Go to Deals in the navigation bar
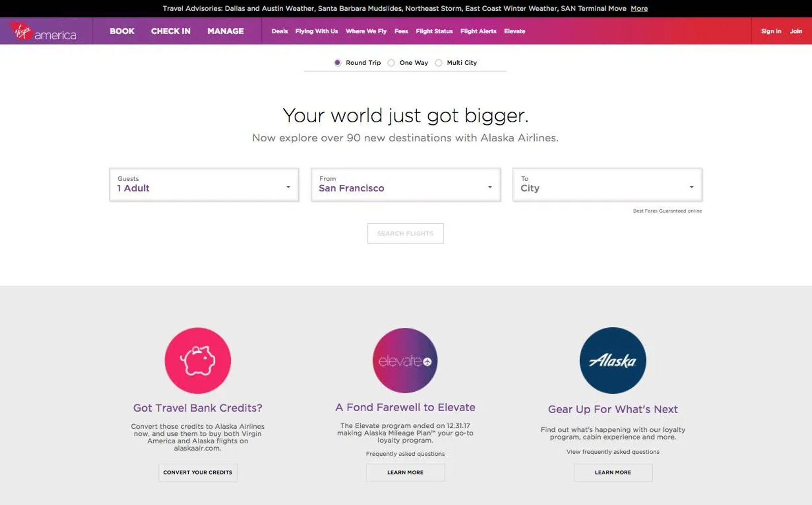812x505 pixels. tap(280, 31)
